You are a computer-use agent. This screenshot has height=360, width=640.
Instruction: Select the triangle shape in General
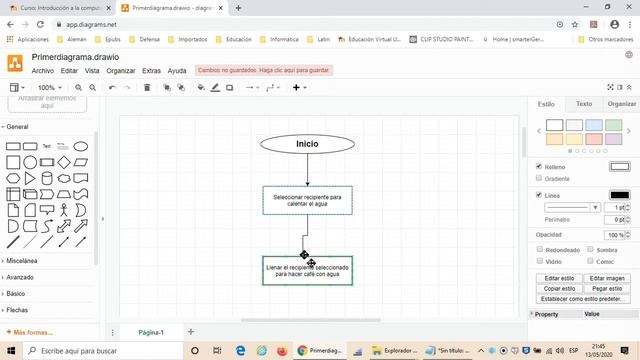tap(30, 178)
